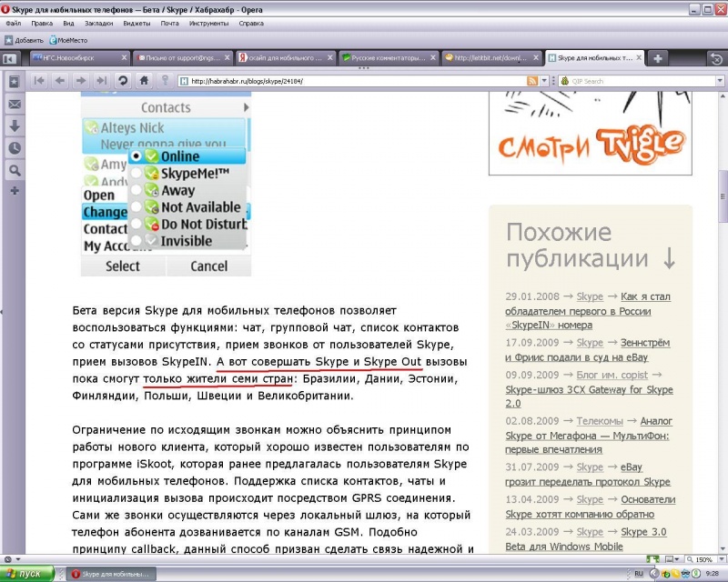728x582 pixels.
Task: Click the add panel plus icon
Action: 15,191
